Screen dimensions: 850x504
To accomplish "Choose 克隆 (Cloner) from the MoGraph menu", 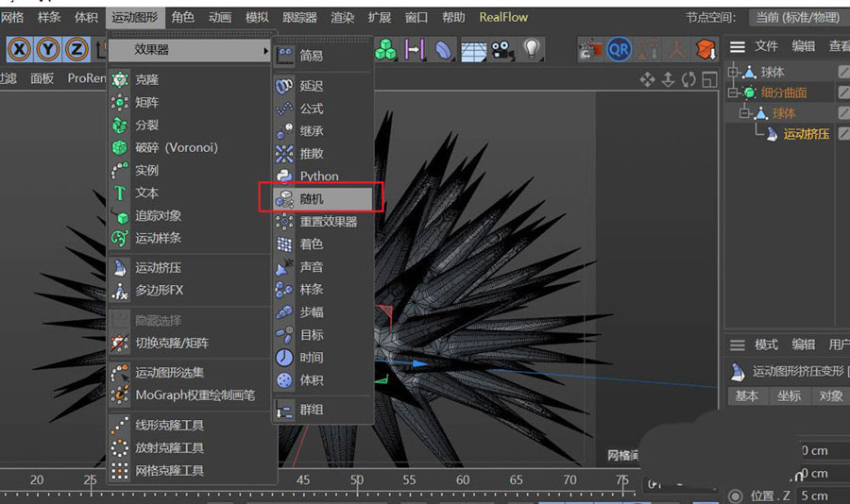I will (146, 79).
